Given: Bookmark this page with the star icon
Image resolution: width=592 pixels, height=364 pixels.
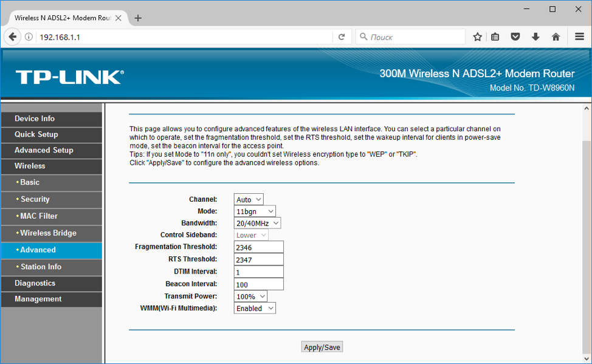Looking at the screenshot, I should pyautogui.click(x=478, y=37).
